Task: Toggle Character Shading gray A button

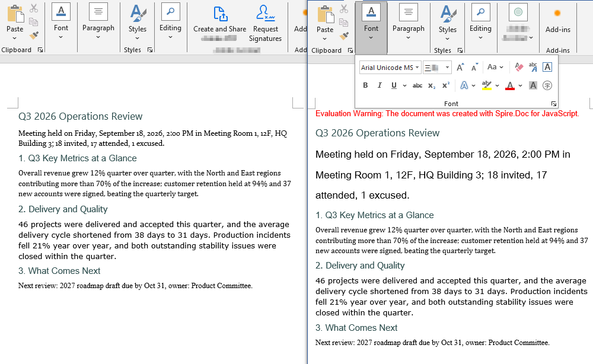Action: pyautogui.click(x=533, y=85)
